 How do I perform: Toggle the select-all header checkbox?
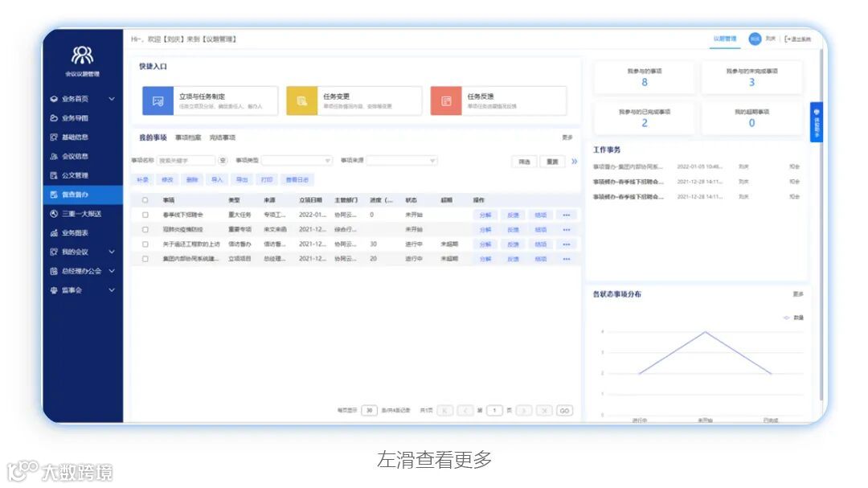tap(145, 200)
